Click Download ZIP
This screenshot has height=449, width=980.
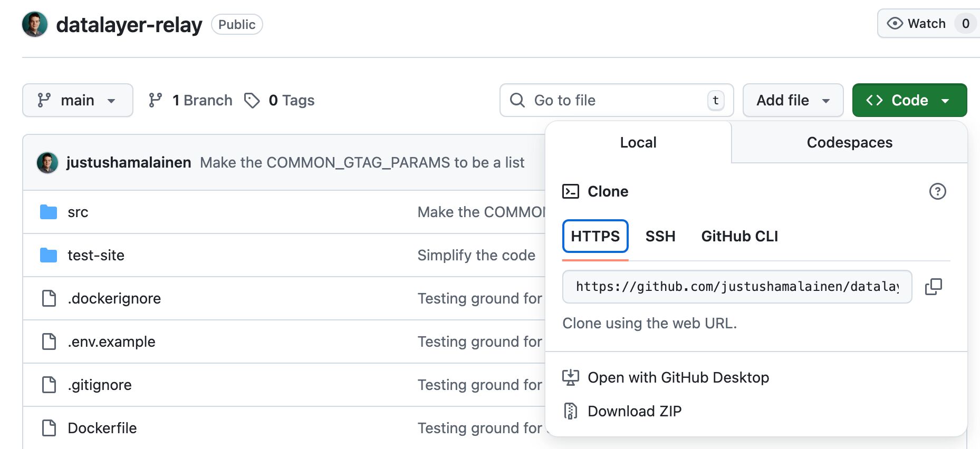[x=634, y=411]
